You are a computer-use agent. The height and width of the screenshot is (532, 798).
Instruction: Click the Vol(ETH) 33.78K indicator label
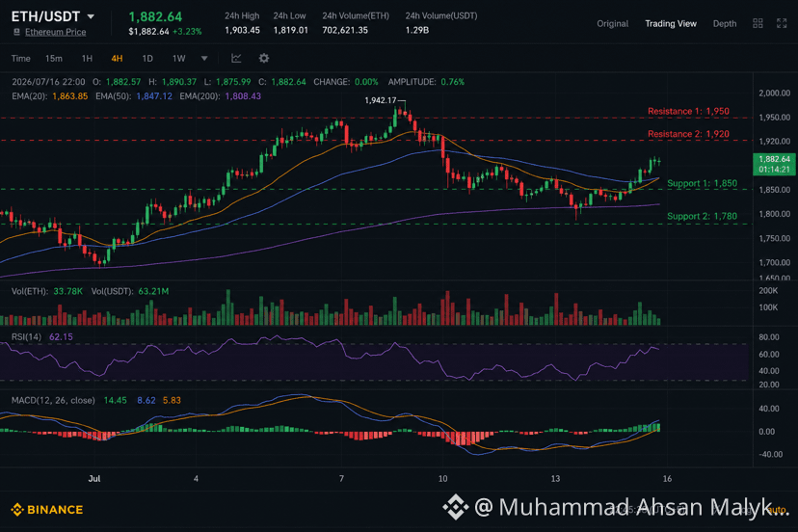pyautogui.click(x=47, y=291)
